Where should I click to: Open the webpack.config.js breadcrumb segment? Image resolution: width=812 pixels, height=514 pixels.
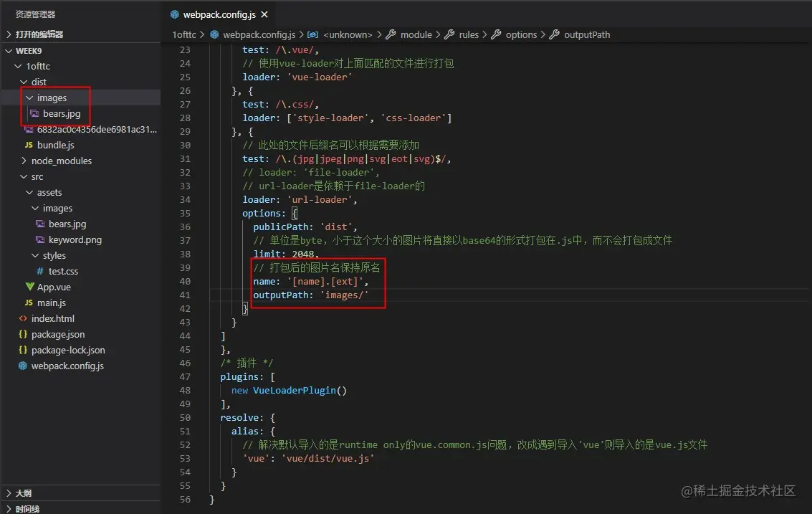tap(259, 34)
